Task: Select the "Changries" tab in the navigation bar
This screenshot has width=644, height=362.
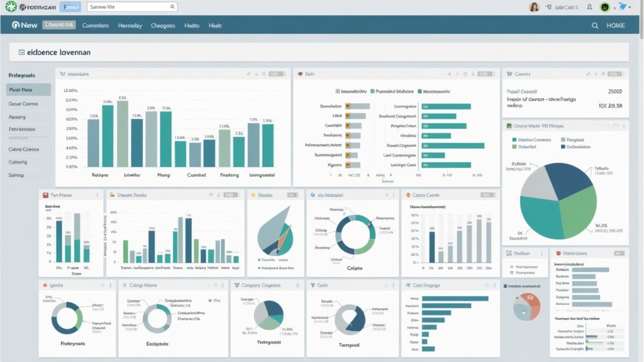Action: coord(163,26)
